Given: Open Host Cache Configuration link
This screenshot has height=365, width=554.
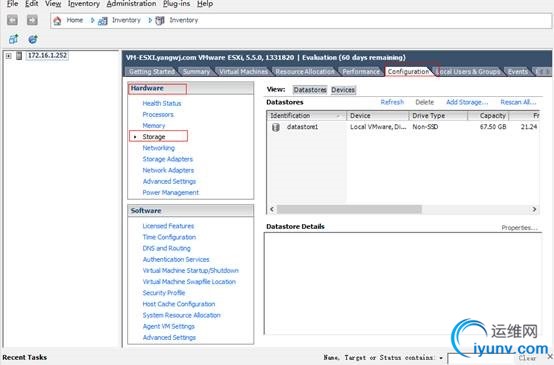Looking at the screenshot, I should [179, 304].
